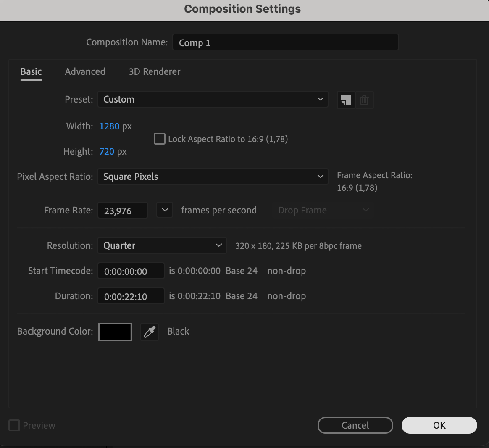
Task: Expand the Pixel Aspect Ratio dropdown
Action: tap(213, 177)
